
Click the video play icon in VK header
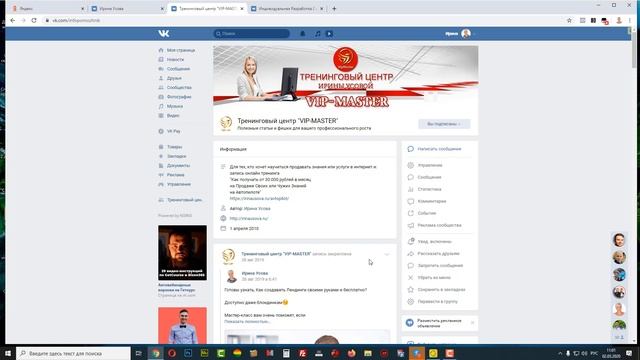point(329,33)
